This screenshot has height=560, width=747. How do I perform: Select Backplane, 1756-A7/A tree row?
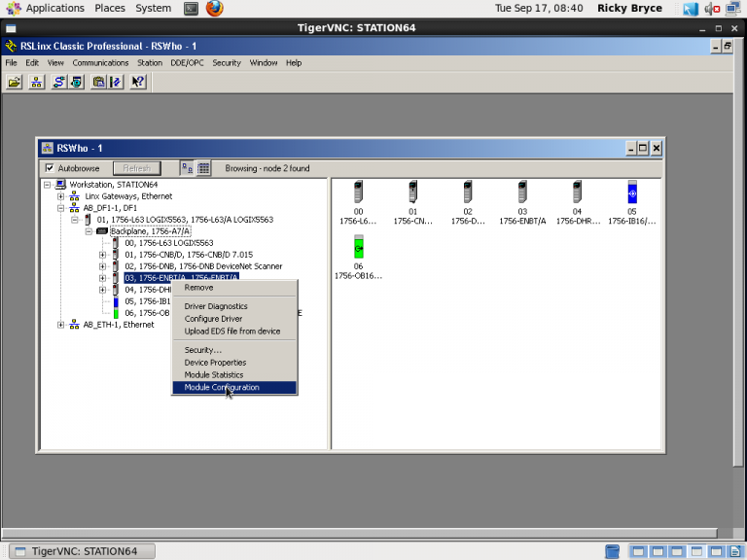150,231
